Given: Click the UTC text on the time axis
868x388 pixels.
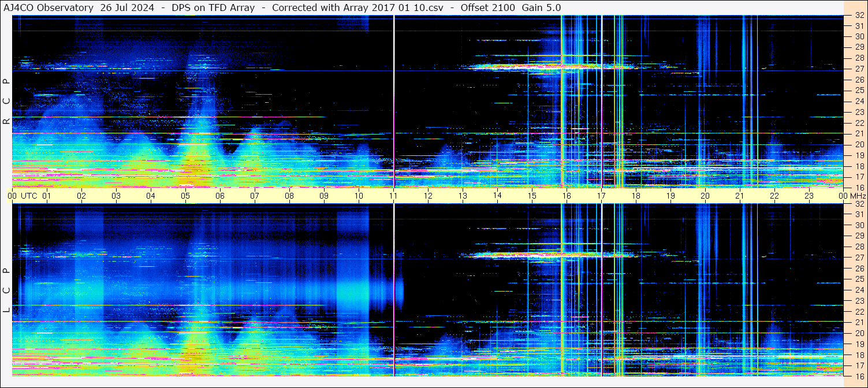Looking at the screenshot, I should pyautogui.click(x=29, y=196).
